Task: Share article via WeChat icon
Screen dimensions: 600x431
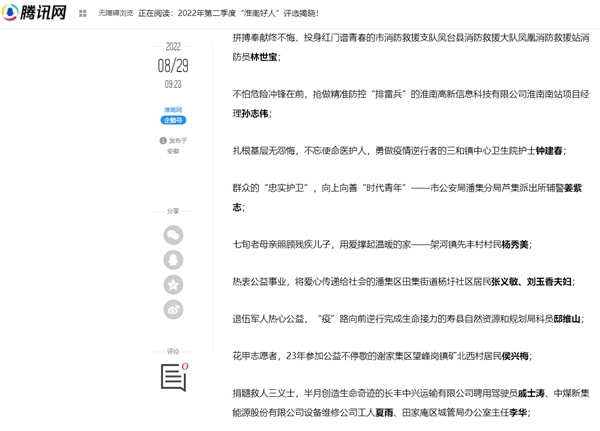Action: [173, 235]
